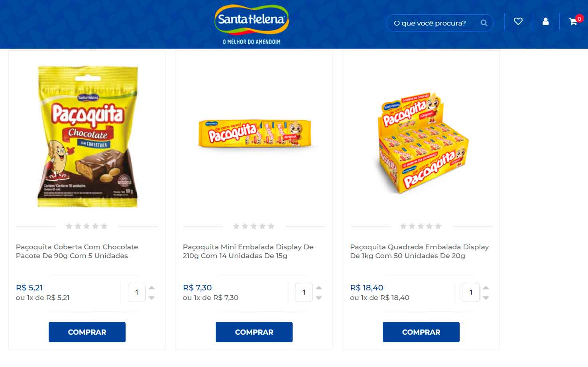Screen dimensions: 588x367
Task: Rate the Paçoquita Chocolate product five stars
Action: coord(104,226)
